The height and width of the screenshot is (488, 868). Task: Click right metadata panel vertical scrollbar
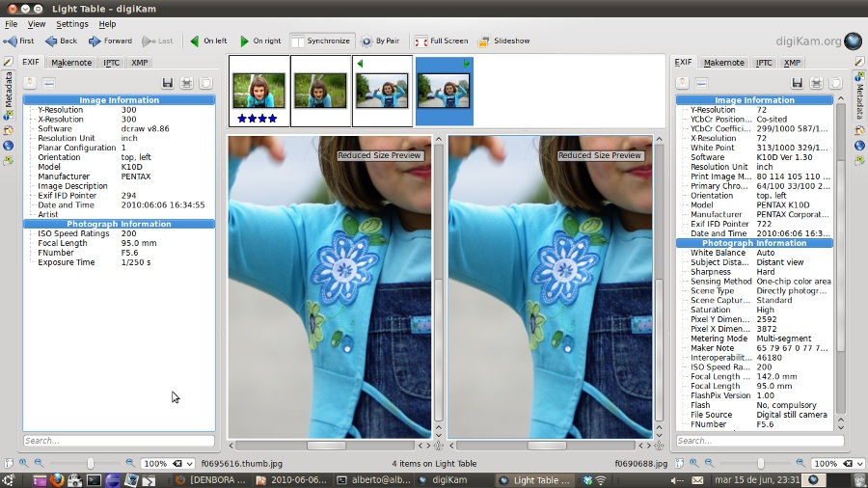[840, 258]
